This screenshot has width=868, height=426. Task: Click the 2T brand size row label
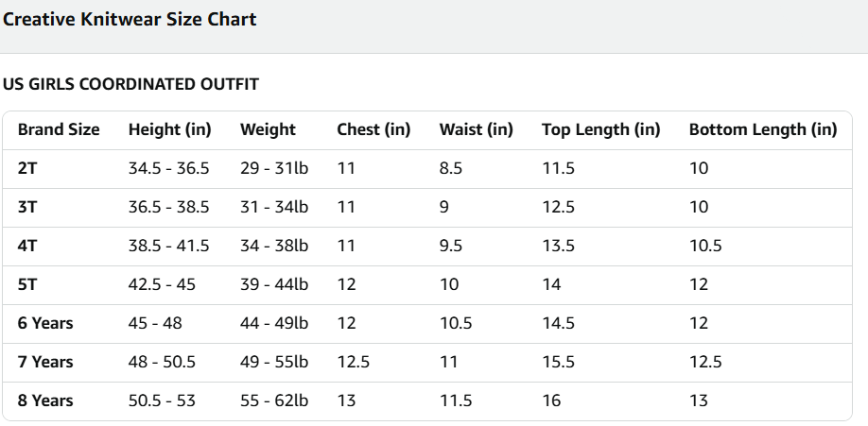[28, 168]
